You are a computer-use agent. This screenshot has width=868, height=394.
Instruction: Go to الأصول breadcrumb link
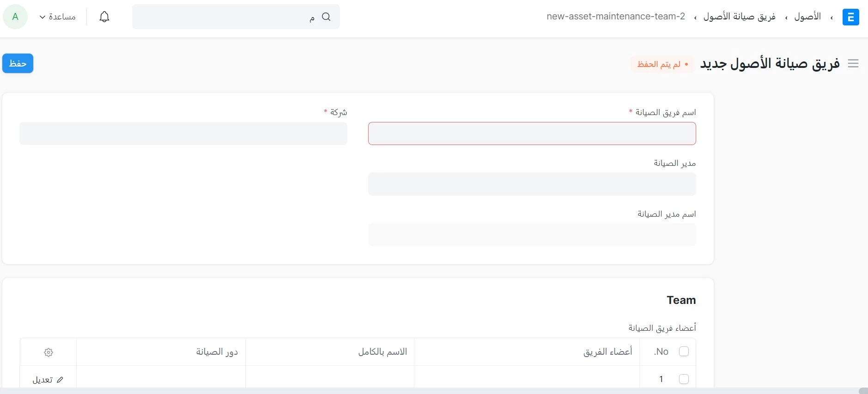point(807,17)
